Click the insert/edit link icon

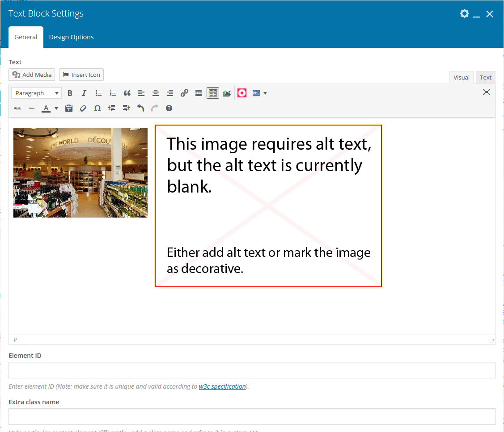(184, 93)
